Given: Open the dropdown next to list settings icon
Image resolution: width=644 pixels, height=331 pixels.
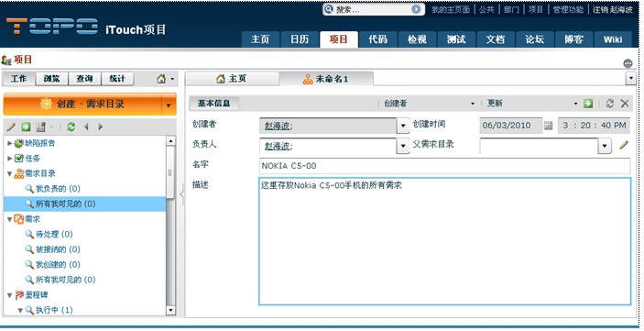Looking at the screenshot, I should 51,127.
